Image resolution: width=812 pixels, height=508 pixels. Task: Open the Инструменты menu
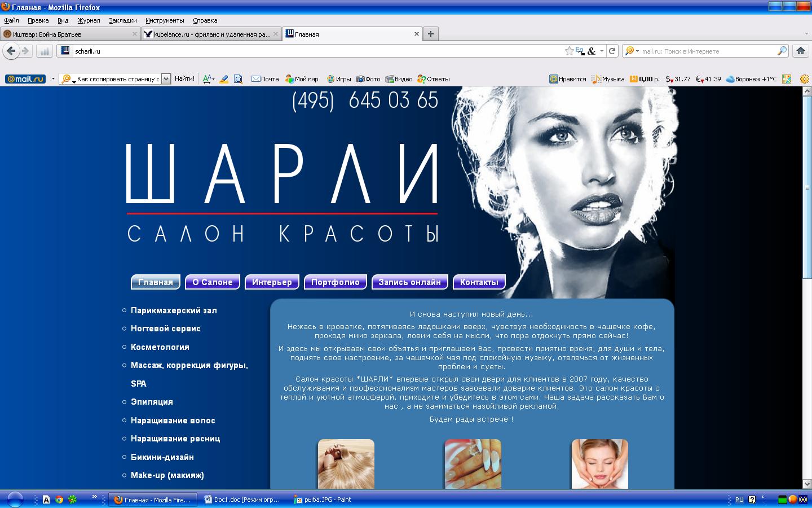tap(165, 20)
